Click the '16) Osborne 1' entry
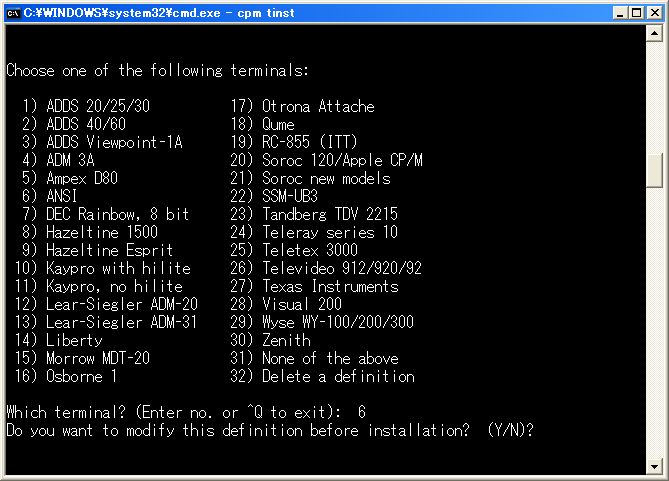The height and width of the screenshot is (481, 669). coord(66,376)
